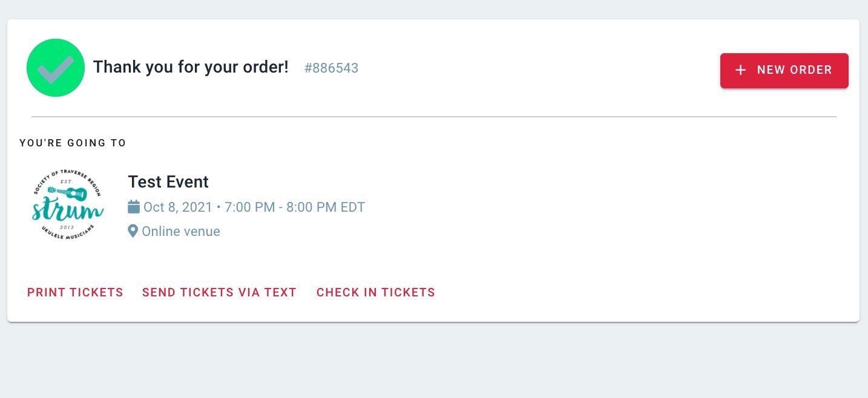Viewport: 868px width, 398px height.
Task: Click the Oct 8, 2021 date text
Action: (x=178, y=207)
